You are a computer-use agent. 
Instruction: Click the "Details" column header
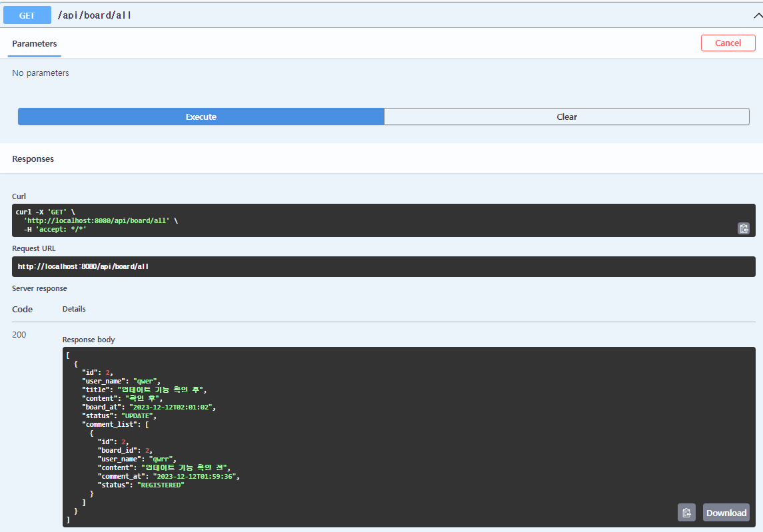(x=74, y=309)
